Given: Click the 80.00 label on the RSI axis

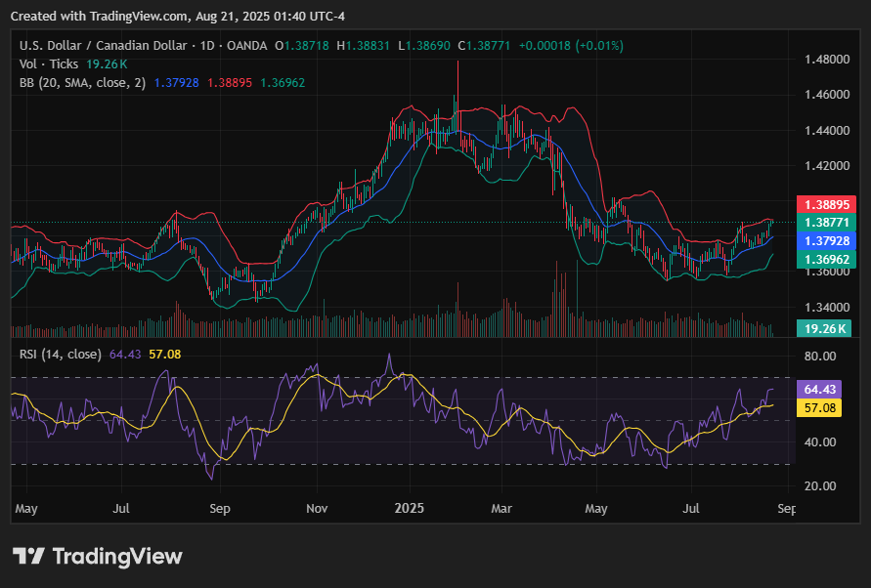Looking at the screenshot, I should tap(820, 356).
